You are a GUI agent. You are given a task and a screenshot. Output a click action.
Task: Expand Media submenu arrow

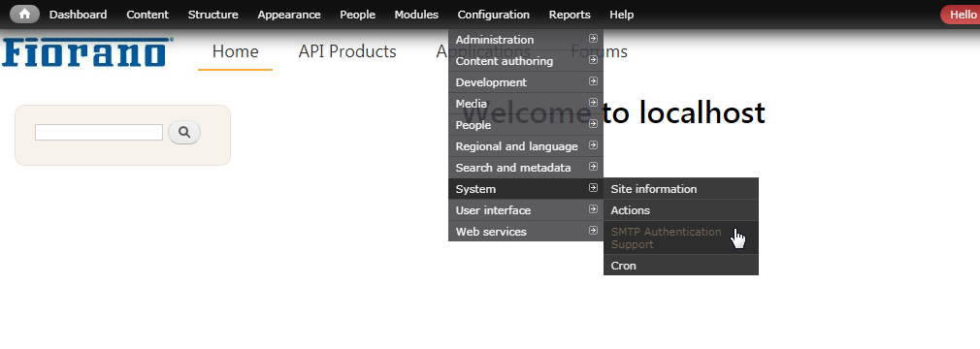click(x=593, y=103)
